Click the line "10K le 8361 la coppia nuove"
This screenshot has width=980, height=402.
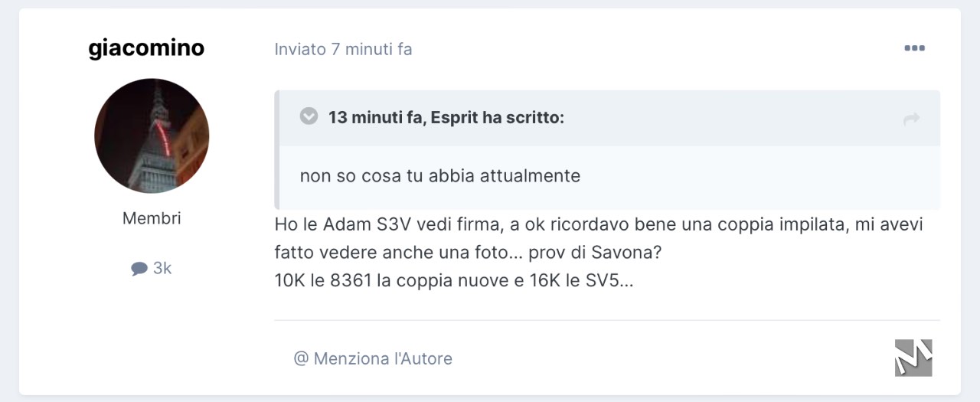[x=454, y=280]
